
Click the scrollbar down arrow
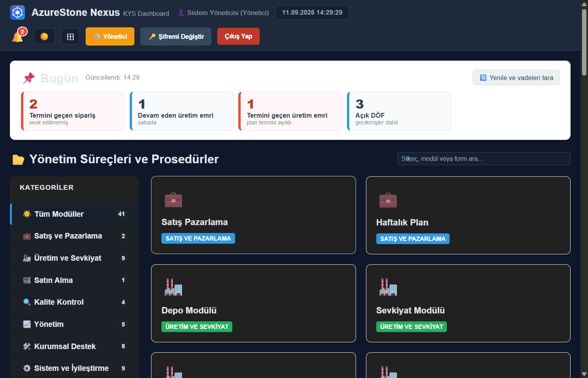pyautogui.click(x=584, y=374)
